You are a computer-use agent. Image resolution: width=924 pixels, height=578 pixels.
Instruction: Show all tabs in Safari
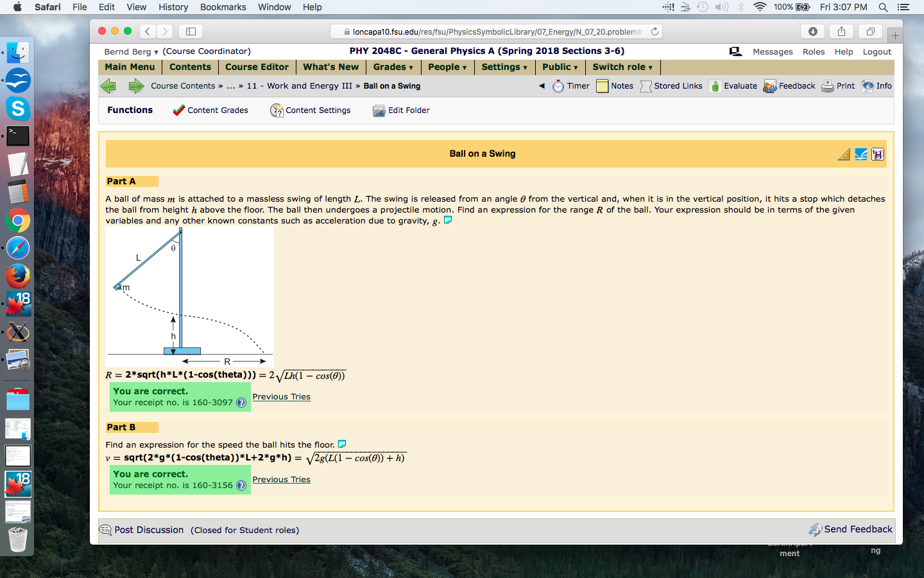[870, 31]
